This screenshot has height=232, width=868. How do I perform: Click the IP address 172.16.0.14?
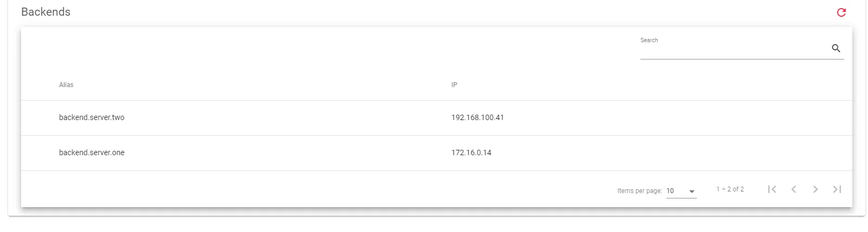(x=471, y=153)
